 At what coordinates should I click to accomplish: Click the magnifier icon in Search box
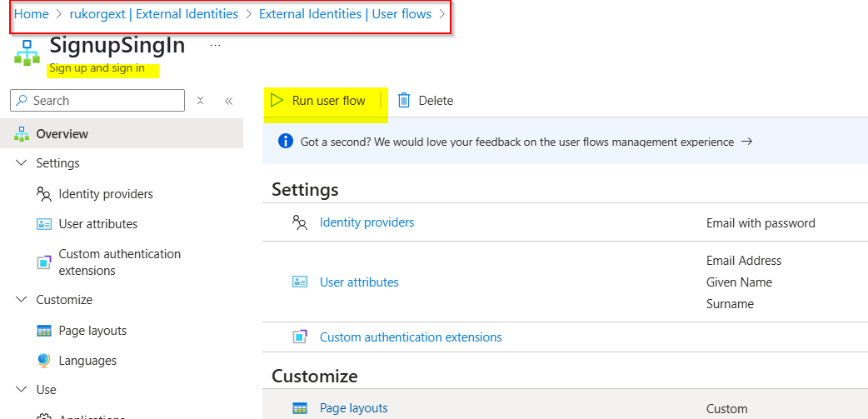22,100
